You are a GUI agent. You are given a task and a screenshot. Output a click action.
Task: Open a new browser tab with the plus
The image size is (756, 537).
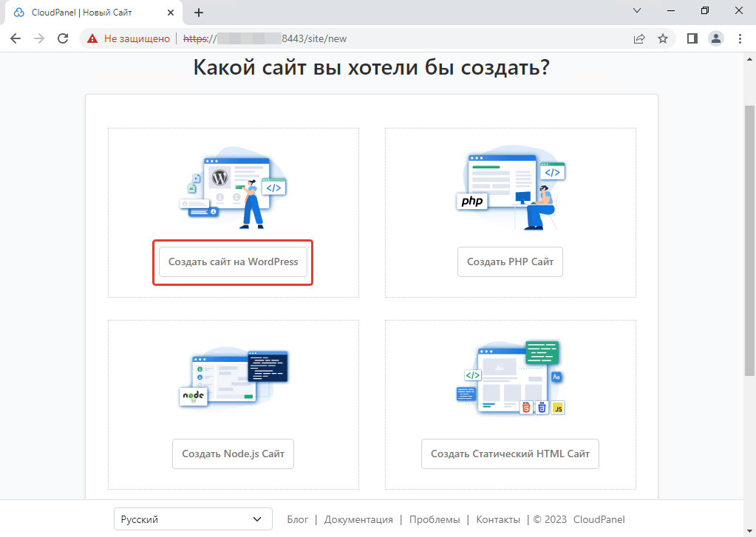click(x=198, y=12)
